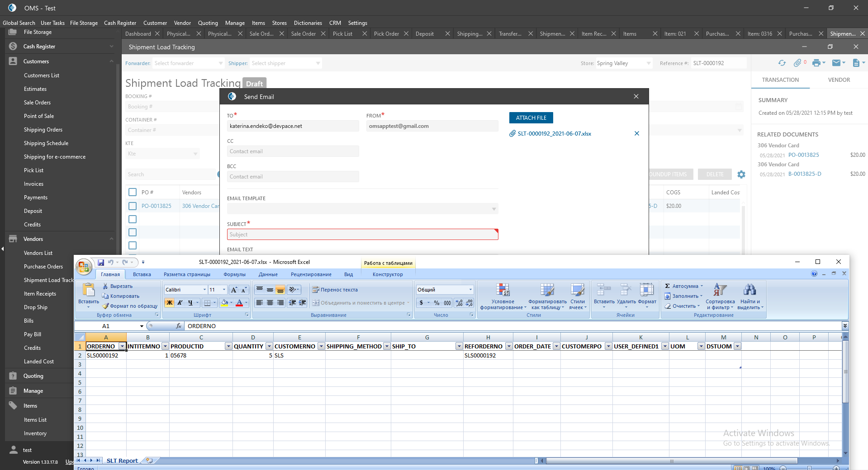This screenshot has height=470, width=868.
Task: Check the empty row checkbox below PO-0013825
Action: click(133, 219)
